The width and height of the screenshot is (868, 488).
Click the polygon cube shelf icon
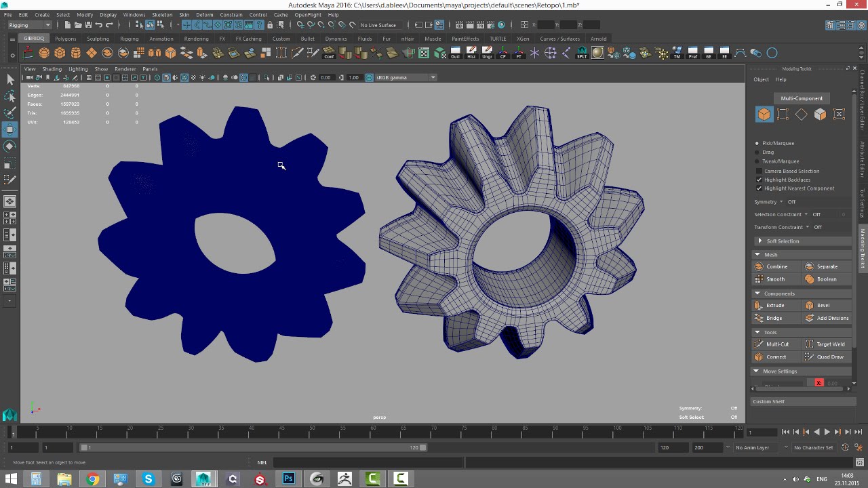coord(60,53)
